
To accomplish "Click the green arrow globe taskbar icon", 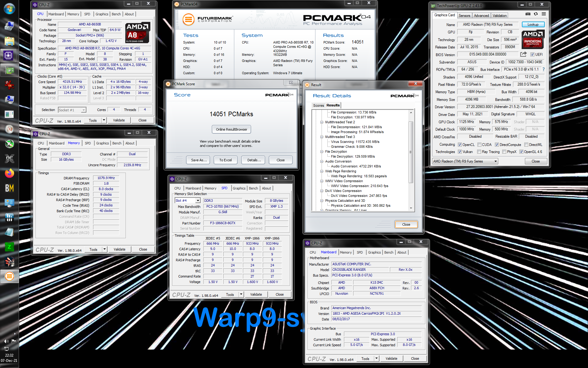I will point(9,144).
